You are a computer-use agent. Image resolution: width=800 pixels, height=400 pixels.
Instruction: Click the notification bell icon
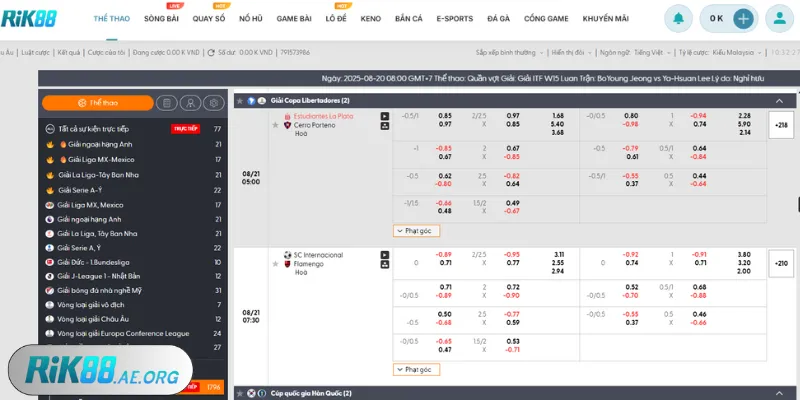pos(679,19)
